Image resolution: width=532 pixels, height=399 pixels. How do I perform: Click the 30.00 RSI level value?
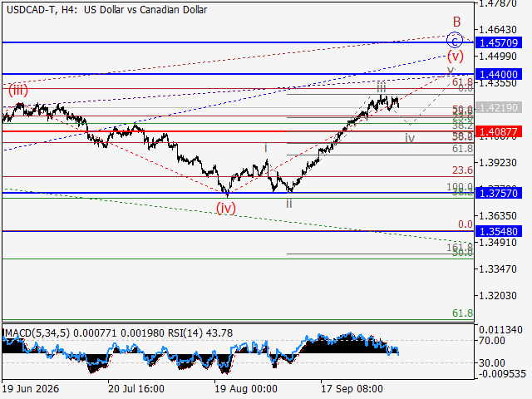coord(492,363)
